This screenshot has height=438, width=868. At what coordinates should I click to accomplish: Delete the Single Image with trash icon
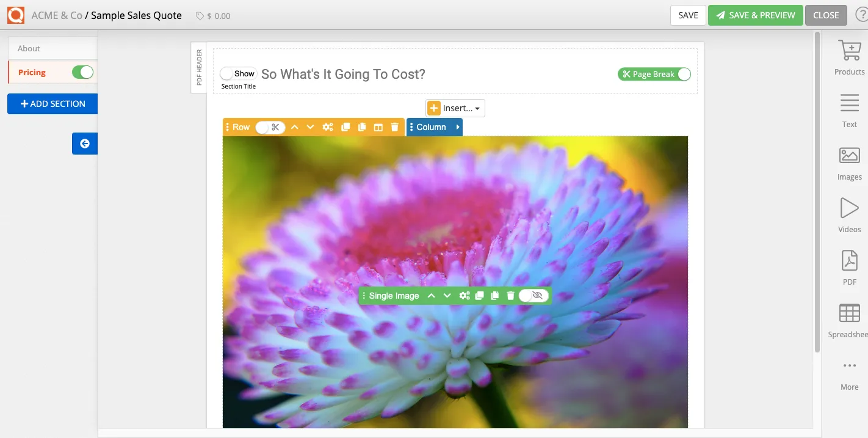pos(510,295)
